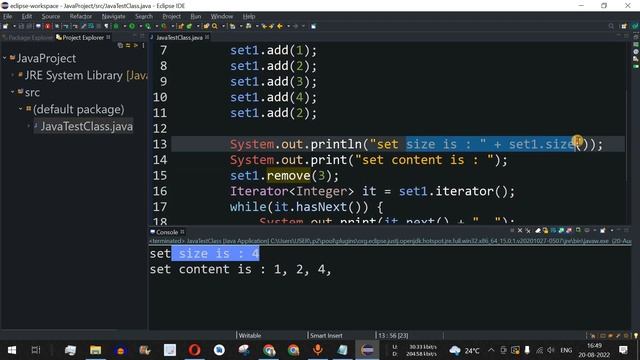Toggle Link with Editor in Project Explorer
640x360 pixels.
(128, 45)
